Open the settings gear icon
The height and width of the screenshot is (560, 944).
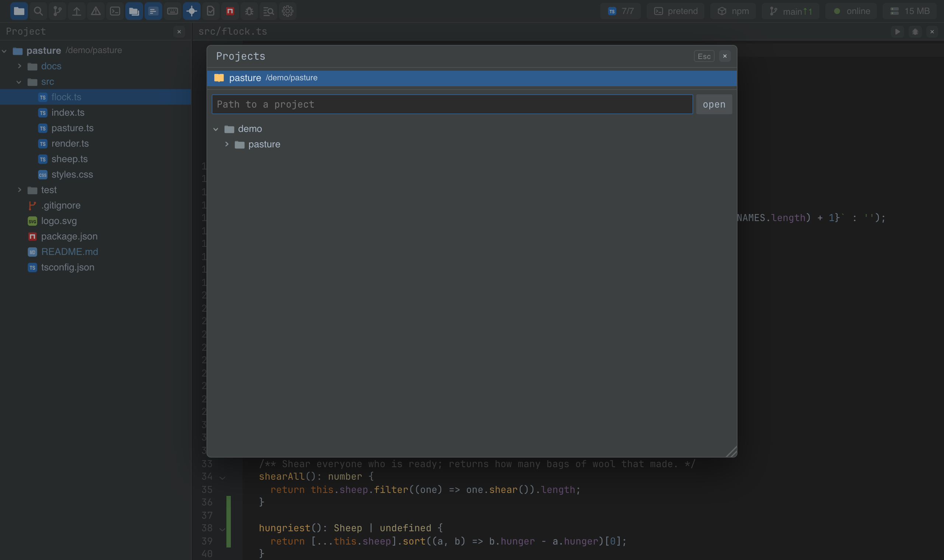click(x=288, y=11)
